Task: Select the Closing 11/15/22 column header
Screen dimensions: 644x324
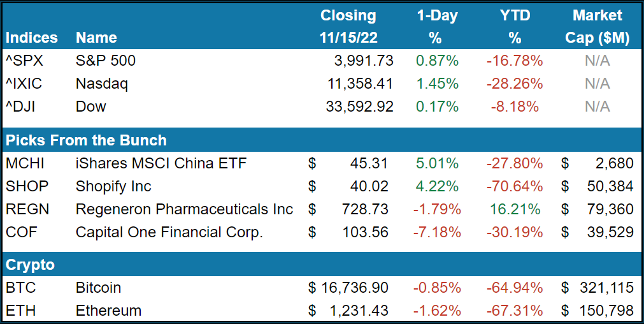Action: click(x=348, y=26)
